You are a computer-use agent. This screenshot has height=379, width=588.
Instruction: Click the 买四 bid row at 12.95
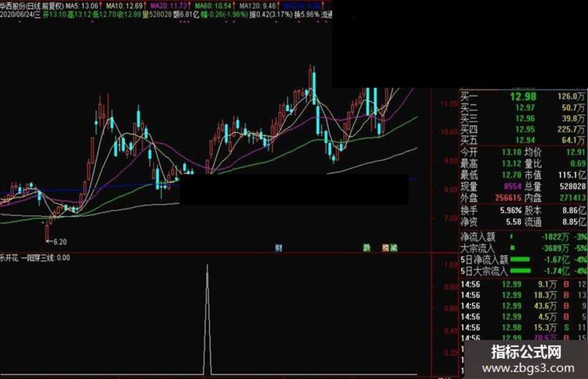click(523, 130)
